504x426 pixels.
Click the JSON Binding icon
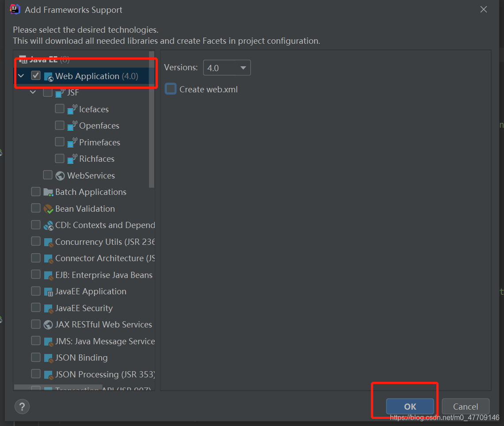[48, 358]
